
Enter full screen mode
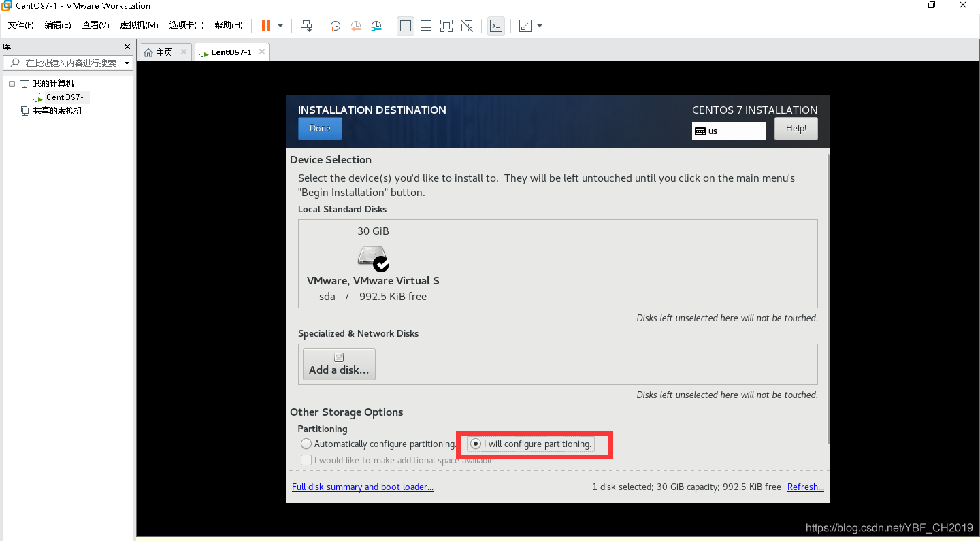(446, 26)
